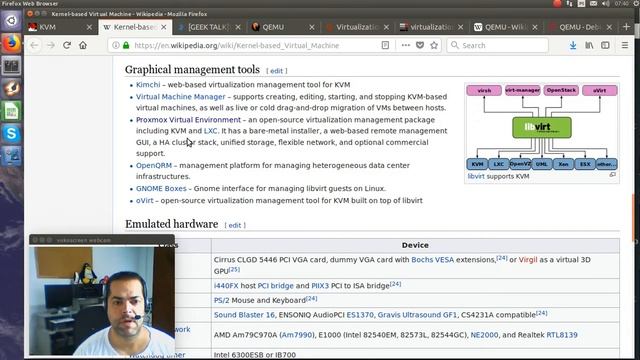Open the Kimchi link
The height and width of the screenshot is (360, 640).
[148, 85]
